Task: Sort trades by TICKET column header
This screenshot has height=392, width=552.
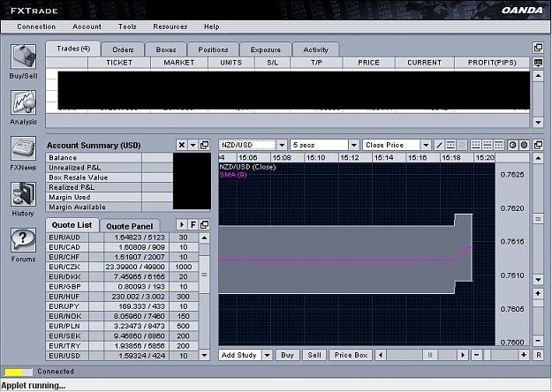Action: [x=119, y=63]
